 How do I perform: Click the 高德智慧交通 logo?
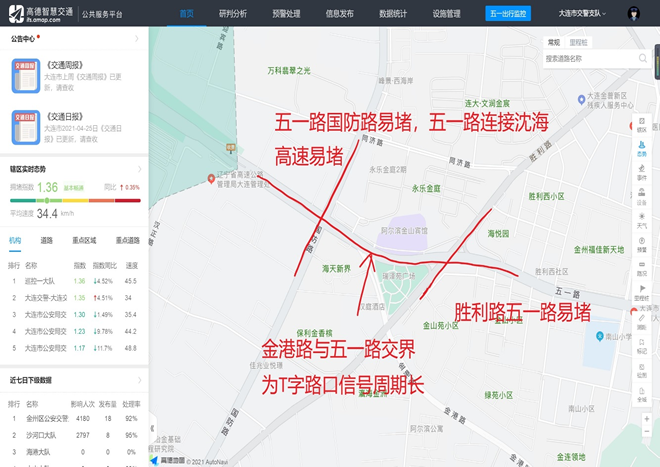tap(41, 13)
